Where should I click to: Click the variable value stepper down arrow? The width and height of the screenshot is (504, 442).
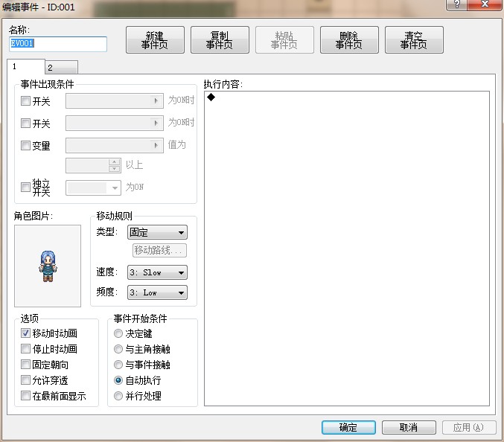(x=115, y=169)
